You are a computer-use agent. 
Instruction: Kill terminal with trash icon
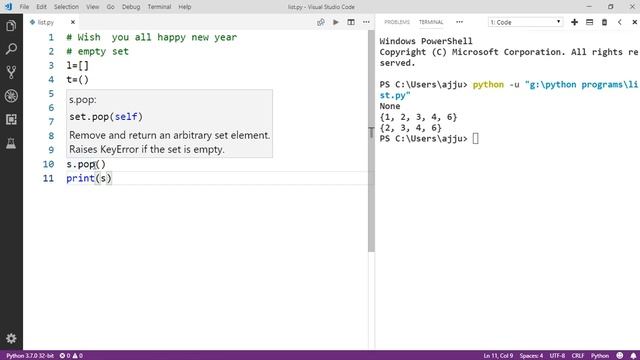pos(604,22)
